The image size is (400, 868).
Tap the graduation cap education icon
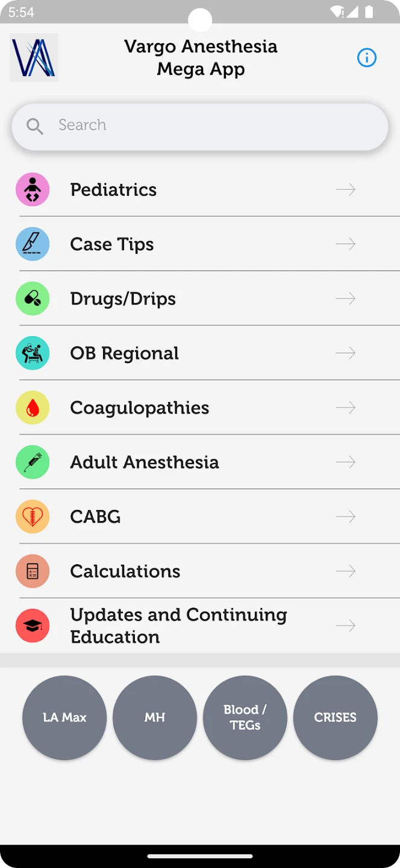tap(33, 626)
